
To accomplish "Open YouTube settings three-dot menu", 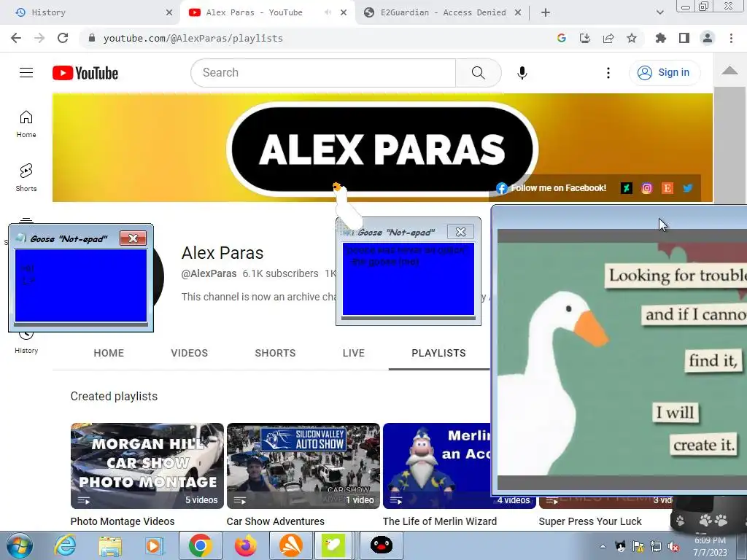I will [x=608, y=73].
